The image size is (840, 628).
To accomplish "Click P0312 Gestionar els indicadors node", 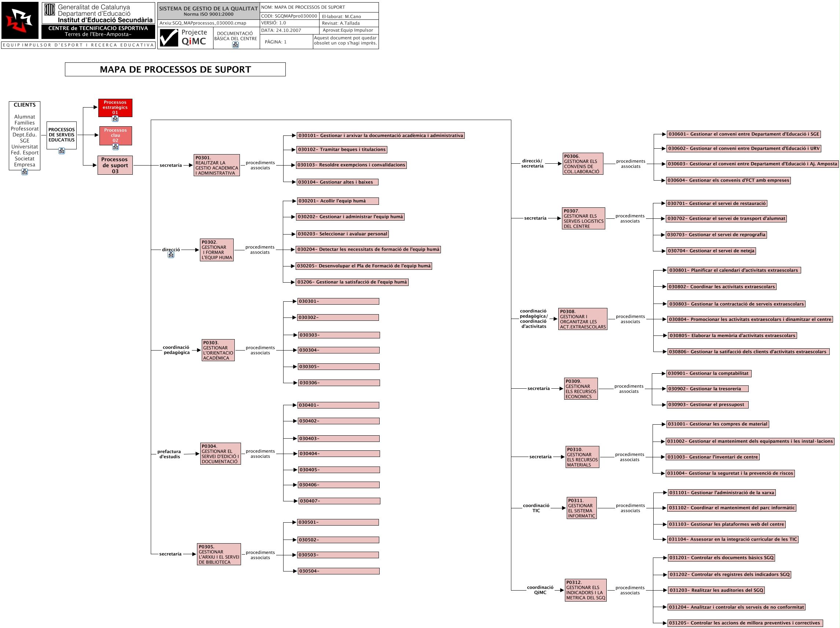I will pos(585,590).
